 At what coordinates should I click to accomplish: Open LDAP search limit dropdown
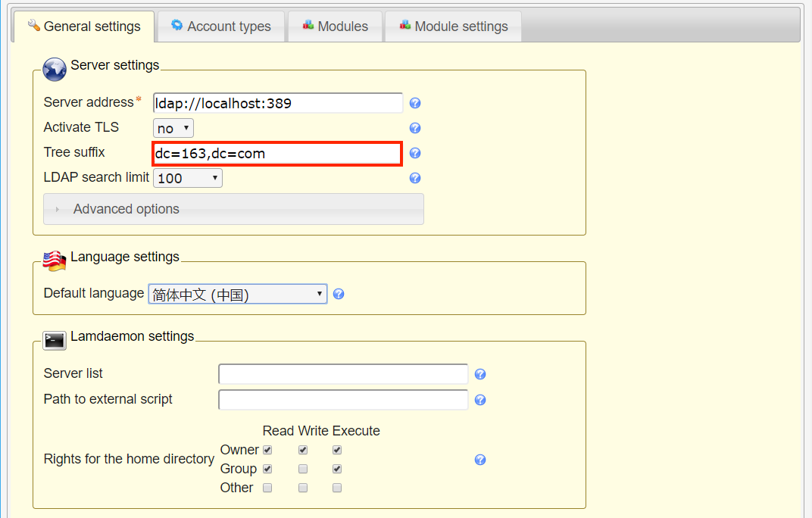click(188, 178)
